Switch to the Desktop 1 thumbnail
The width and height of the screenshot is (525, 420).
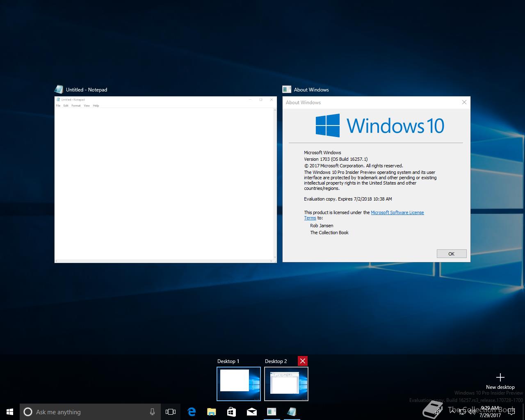point(239,383)
